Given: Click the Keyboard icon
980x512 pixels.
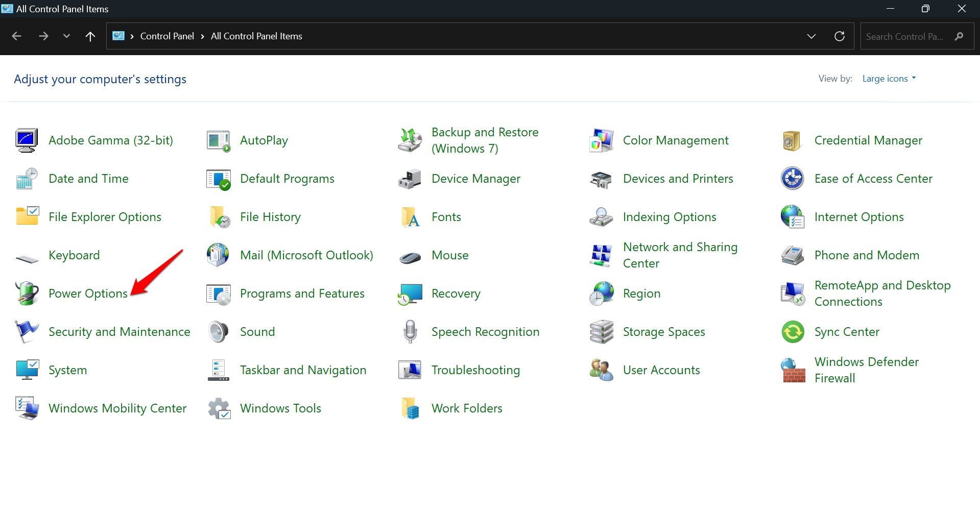Looking at the screenshot, I should (27, 259).
